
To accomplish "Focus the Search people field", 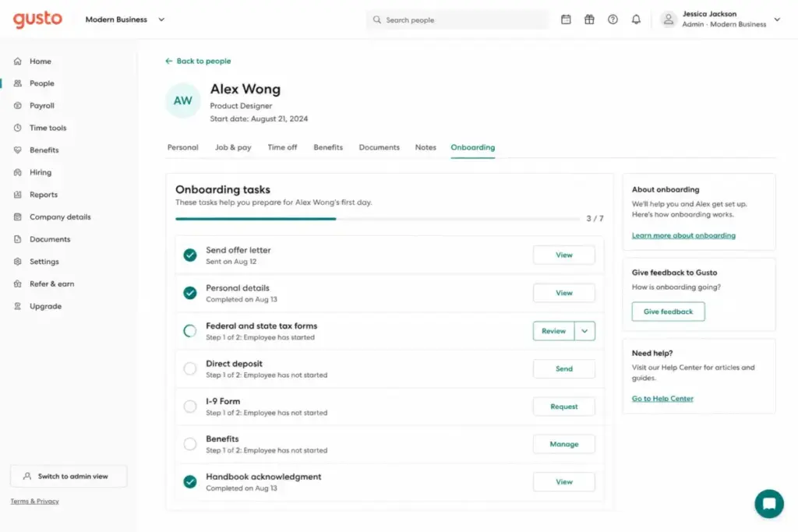I will click(457, 19).
